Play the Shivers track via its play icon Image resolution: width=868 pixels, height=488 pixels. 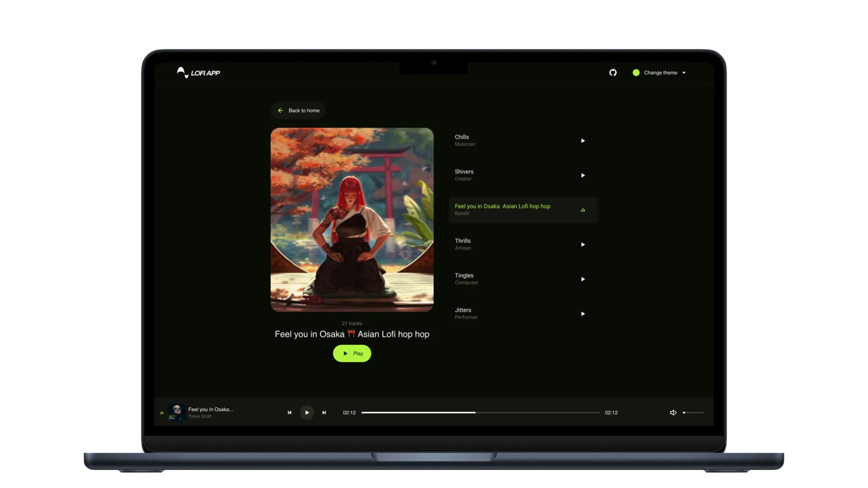point(583,175)
